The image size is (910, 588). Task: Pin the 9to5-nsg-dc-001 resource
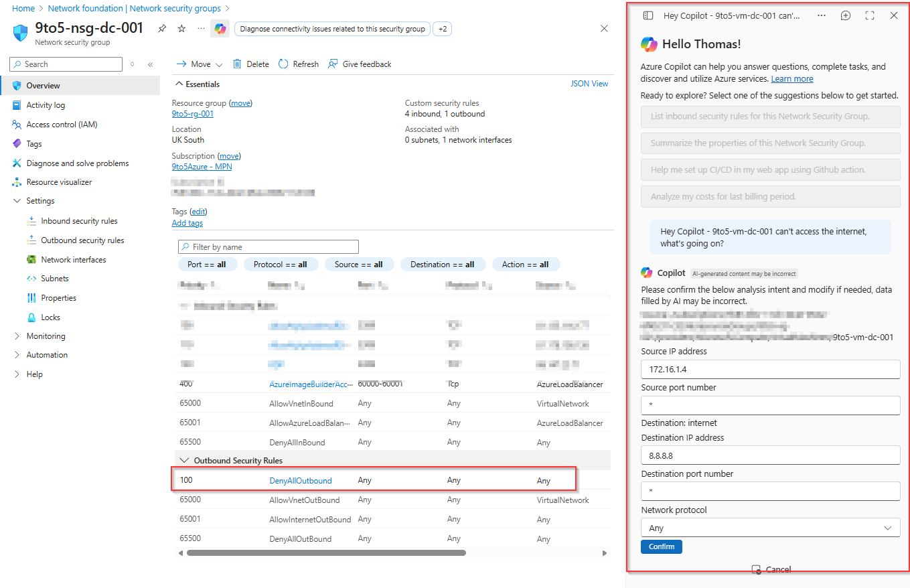[162, 29]
